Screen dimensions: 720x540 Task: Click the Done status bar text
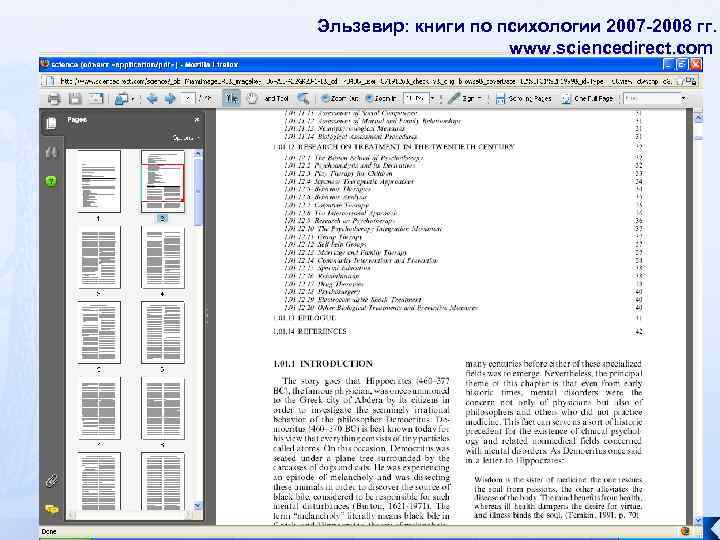[49, 531]
